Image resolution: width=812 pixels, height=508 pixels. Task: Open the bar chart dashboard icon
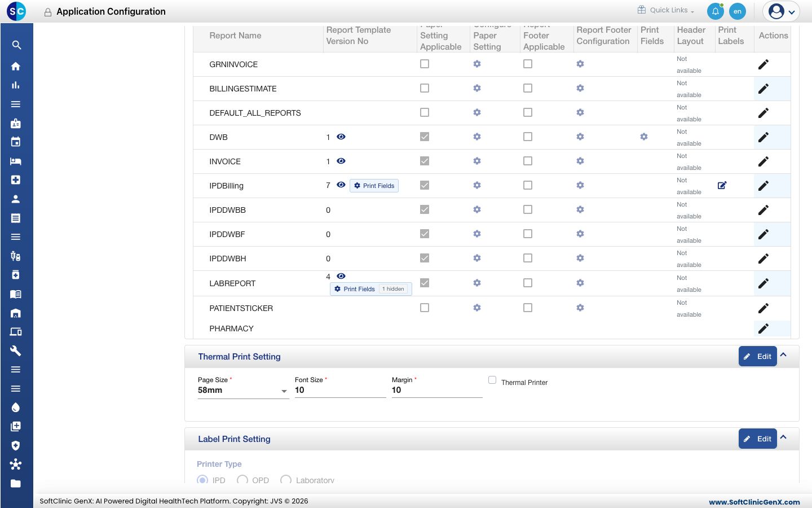tap(16, 85)
